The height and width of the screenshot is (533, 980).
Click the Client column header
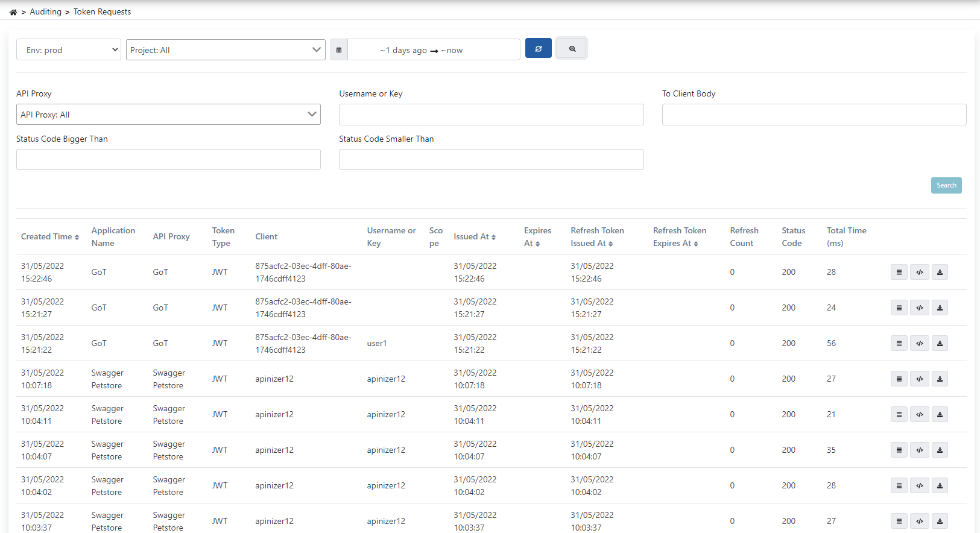coord(266,237)
